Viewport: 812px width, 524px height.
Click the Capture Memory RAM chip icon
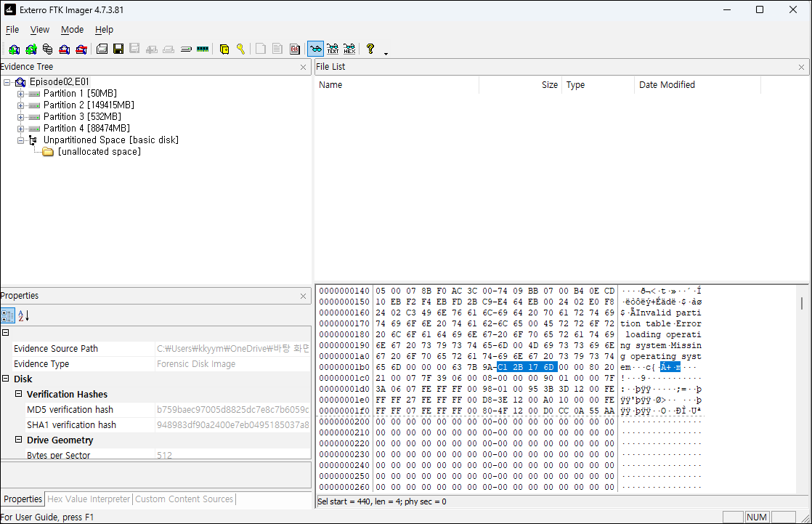click(203, 49)
